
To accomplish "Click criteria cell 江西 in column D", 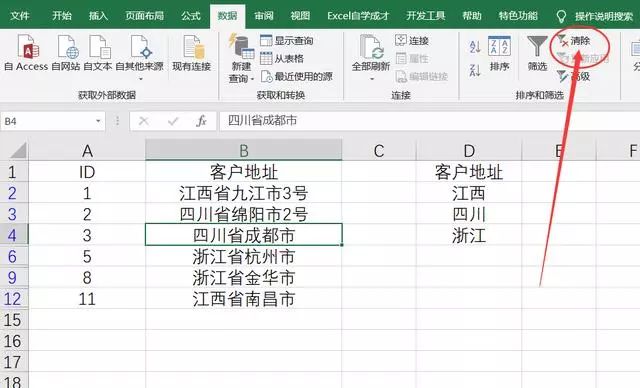I will (469, 193).
